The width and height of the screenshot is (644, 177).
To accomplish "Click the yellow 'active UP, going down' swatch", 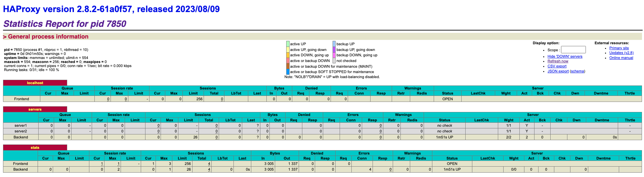I will pyautogui.click(x=288, y=50).
